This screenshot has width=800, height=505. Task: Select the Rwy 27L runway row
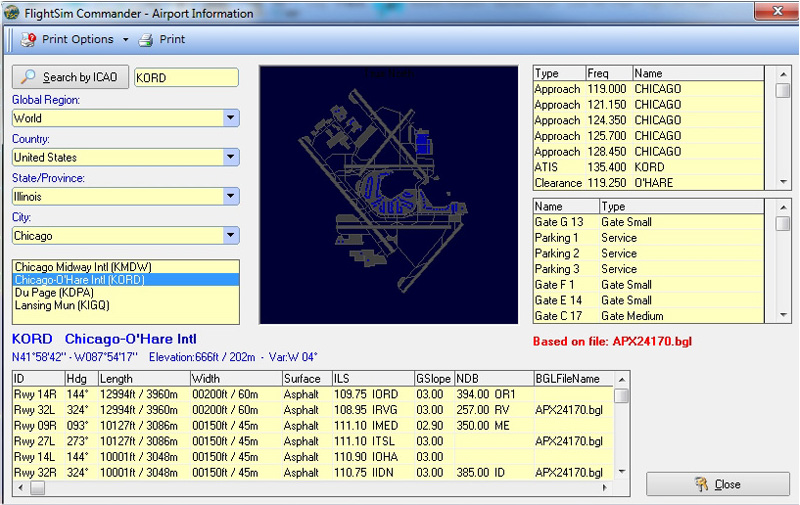click(x=313, y=441)
